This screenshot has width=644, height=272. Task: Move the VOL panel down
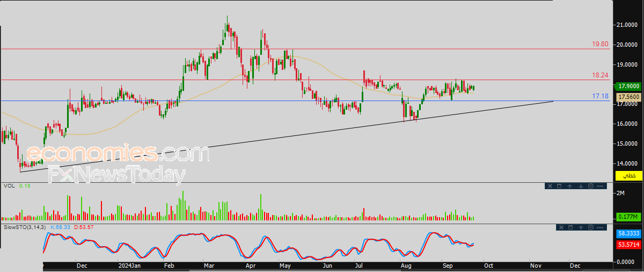click(x=581, y=186)
